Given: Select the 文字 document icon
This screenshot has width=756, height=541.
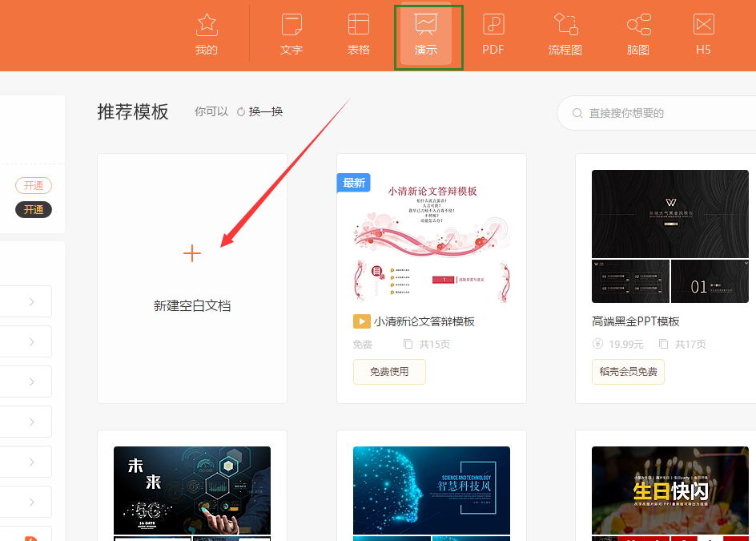Looking at the screenshot, I should pos(292,24).
